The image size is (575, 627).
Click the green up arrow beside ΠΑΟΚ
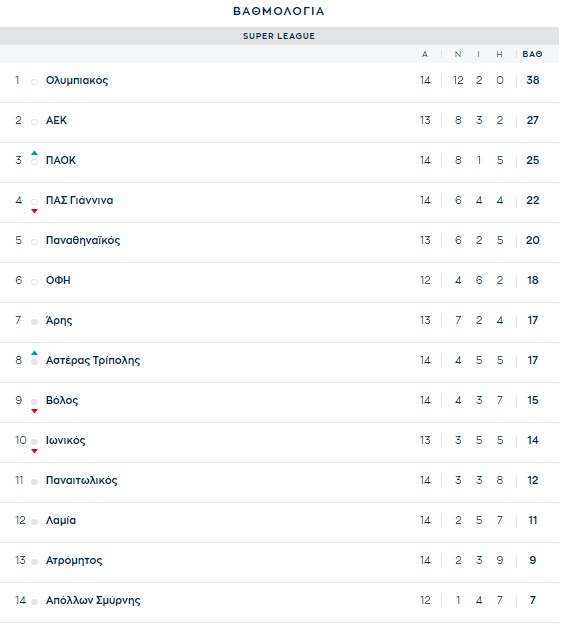tap(34, 153)
